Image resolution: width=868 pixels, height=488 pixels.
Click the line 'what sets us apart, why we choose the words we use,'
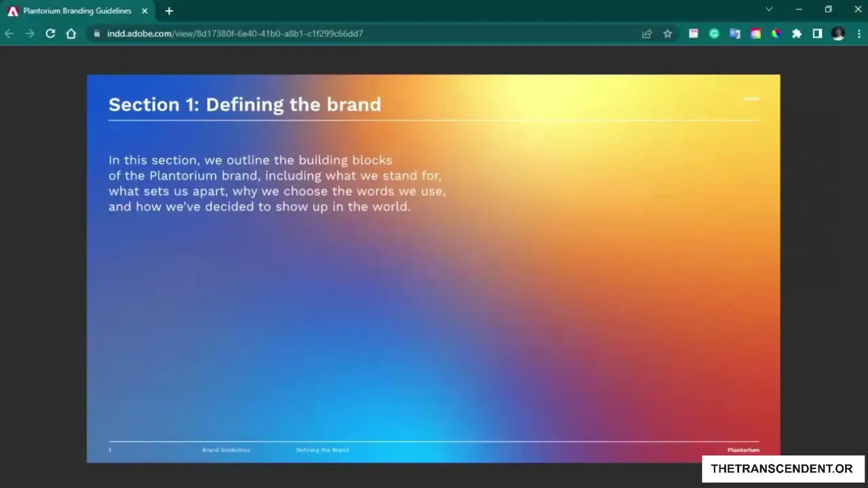point(277,191)
